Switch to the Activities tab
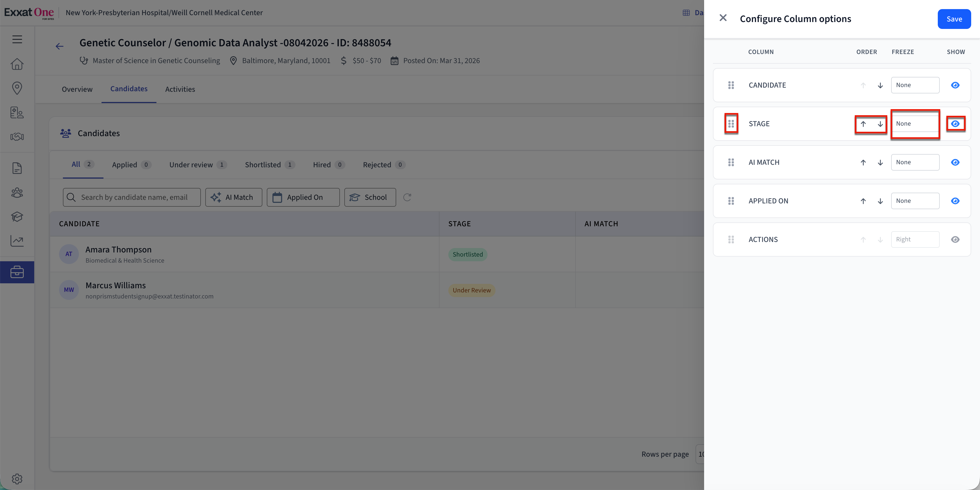Image resolution: width=980 pixels, height=490 pixels. (x=180, y=89)
